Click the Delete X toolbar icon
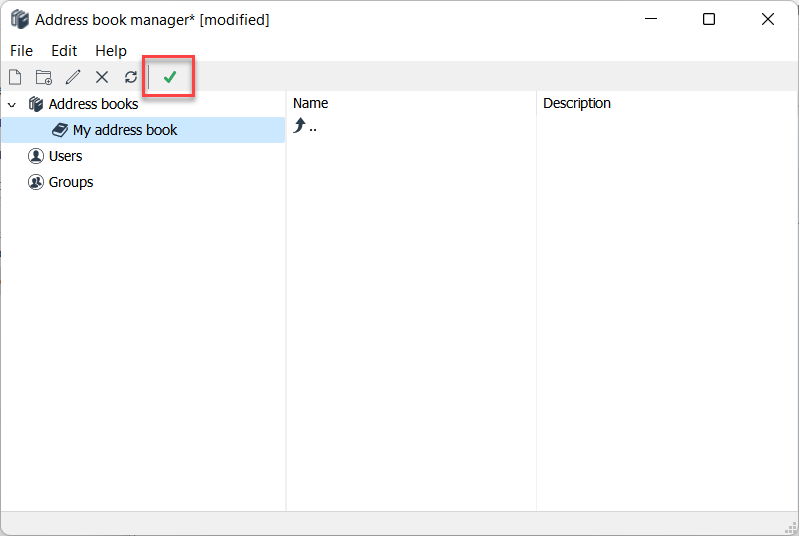Image resolution: width=799 pixels, height=536 pixels. coord(101,77)
